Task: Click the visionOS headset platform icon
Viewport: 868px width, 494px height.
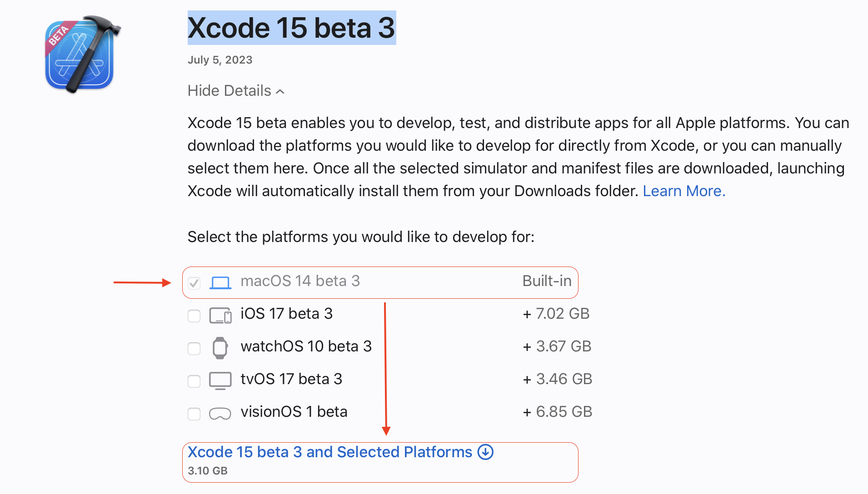Action: click(220, 413)
